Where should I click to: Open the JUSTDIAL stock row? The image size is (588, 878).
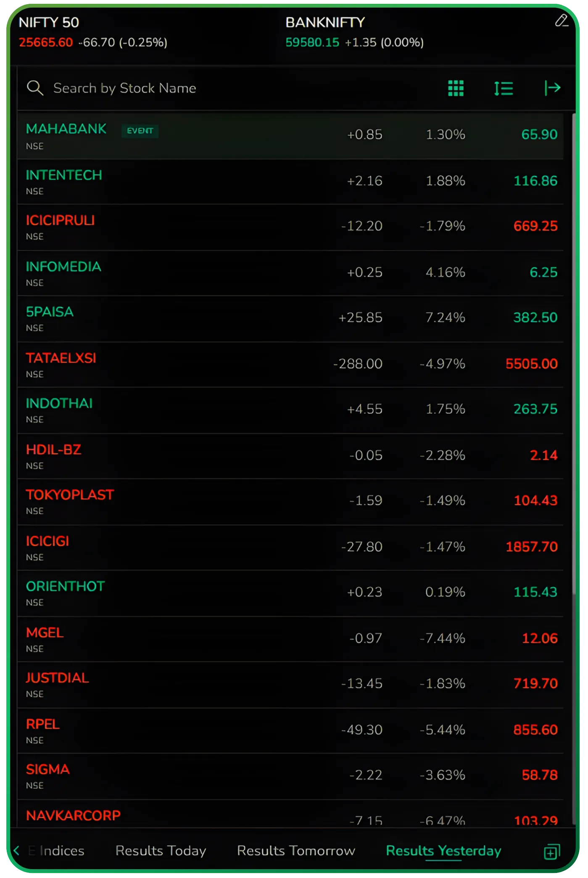coord(290,685)
